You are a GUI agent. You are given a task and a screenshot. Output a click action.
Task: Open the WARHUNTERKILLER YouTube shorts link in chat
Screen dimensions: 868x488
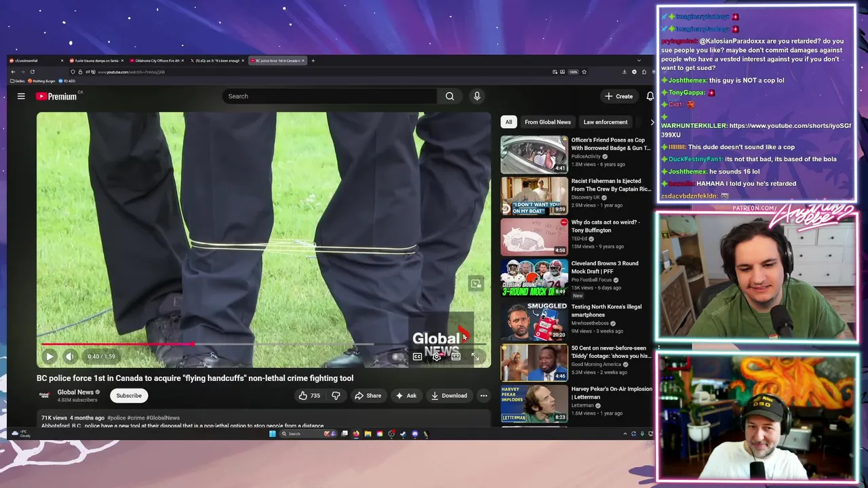[756, 130]
